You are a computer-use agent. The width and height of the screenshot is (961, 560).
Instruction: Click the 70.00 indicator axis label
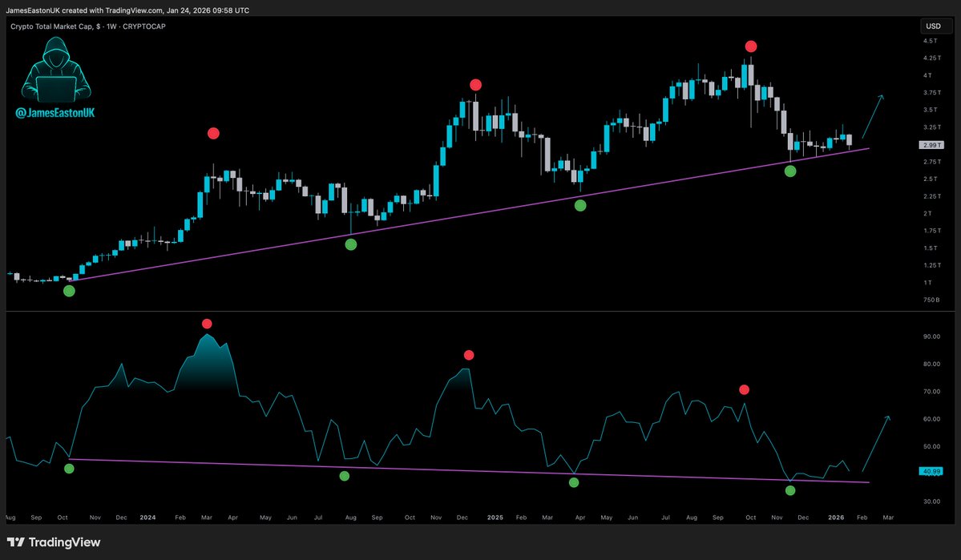[x=931, y=392]
